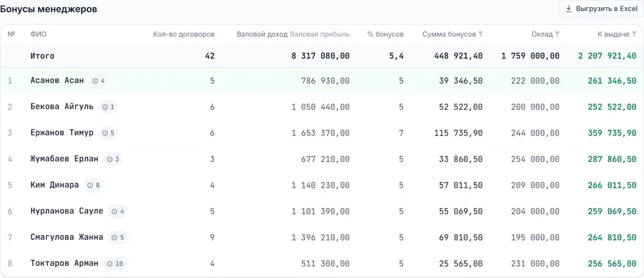Select the name Ержанов Тимур
This screenshot has width=644, height=278.
(x=62, y=133)
